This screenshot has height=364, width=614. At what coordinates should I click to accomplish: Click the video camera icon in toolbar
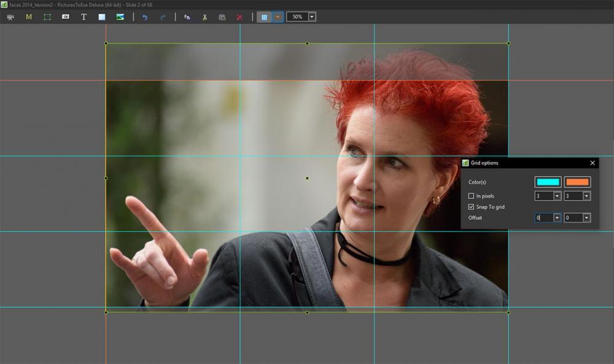click(10, 17)
